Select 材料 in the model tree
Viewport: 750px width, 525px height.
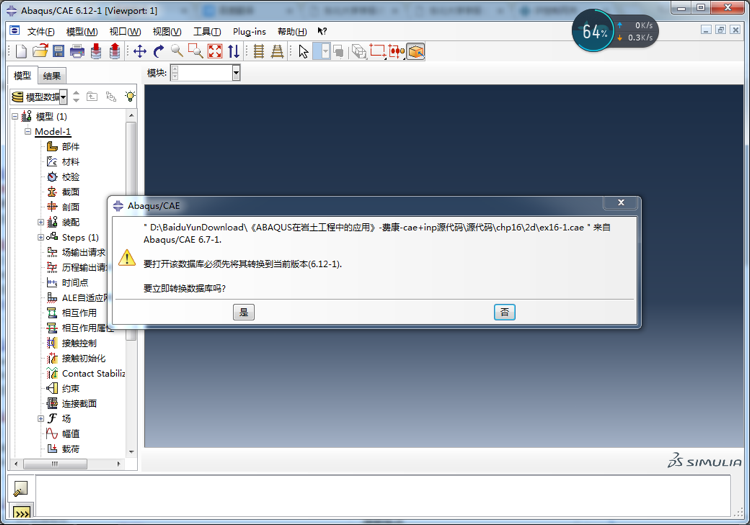tap(70, 162)
